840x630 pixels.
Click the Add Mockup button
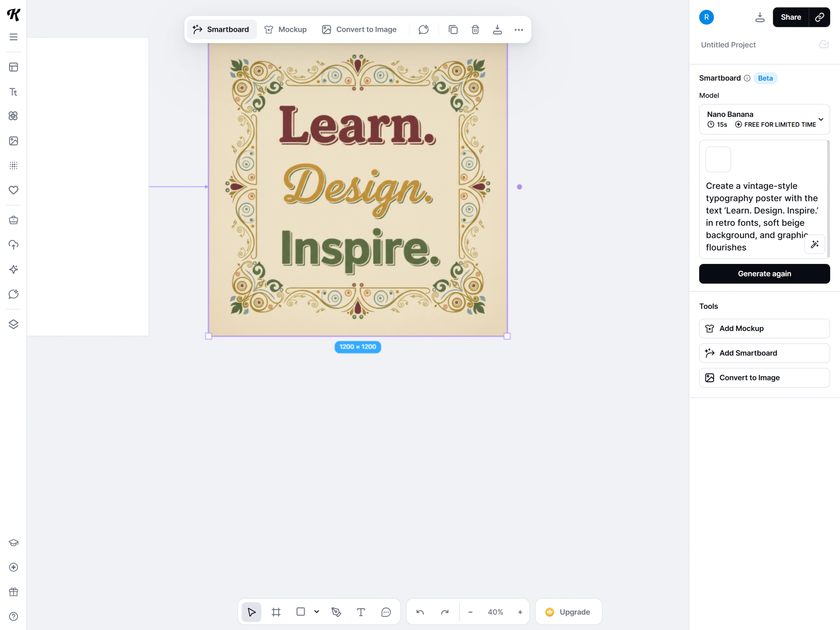pyautogui.click(x=764, y=328)
